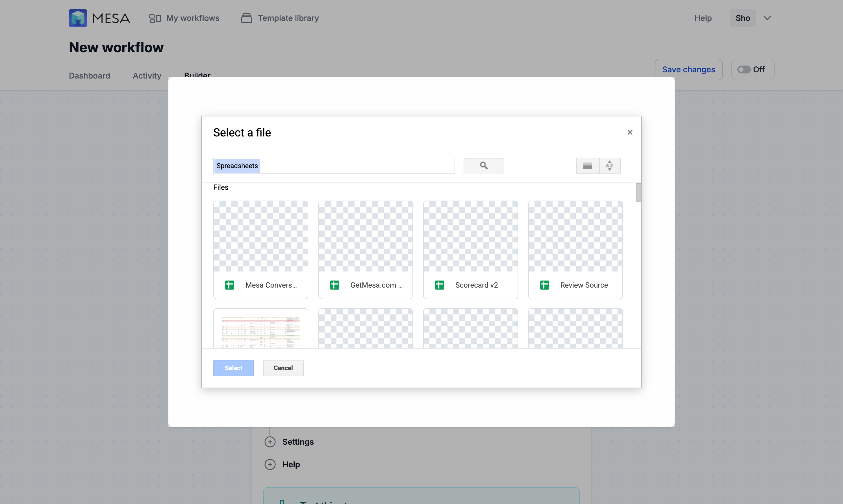Expand the account dropdown chevron
Viewport: 843px width, 504px height.
767,18
